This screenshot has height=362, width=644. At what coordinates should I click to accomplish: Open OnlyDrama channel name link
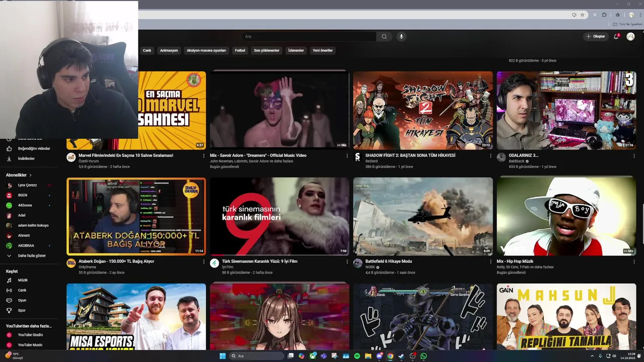coord(87,267)
